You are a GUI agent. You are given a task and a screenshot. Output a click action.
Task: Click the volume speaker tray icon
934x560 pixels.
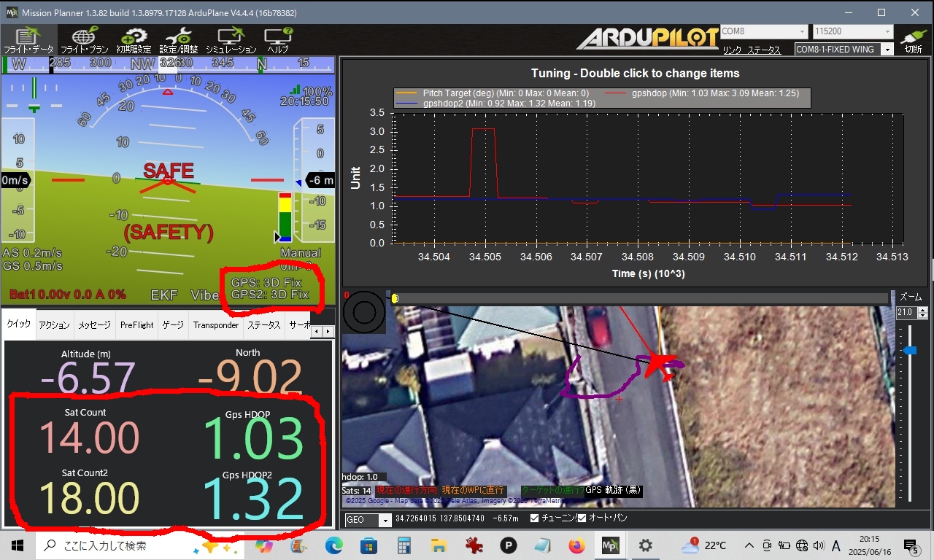tap(819, 545)
